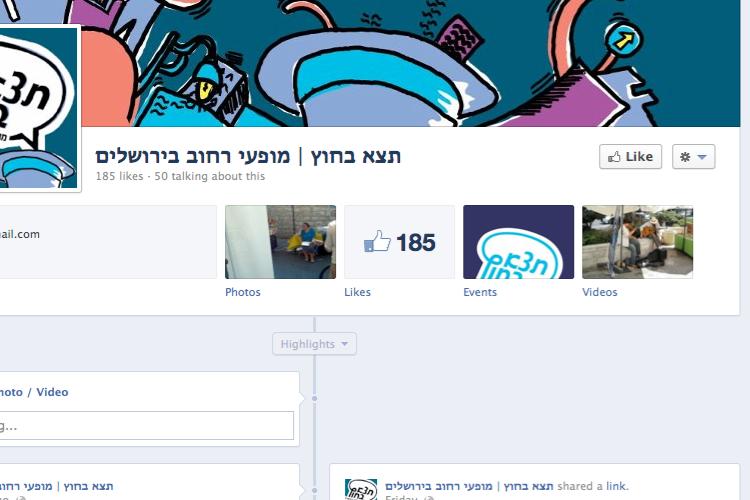This screenshot has height=500, width=750.
Task: Click the Events link label
Action: click(480, 292)
